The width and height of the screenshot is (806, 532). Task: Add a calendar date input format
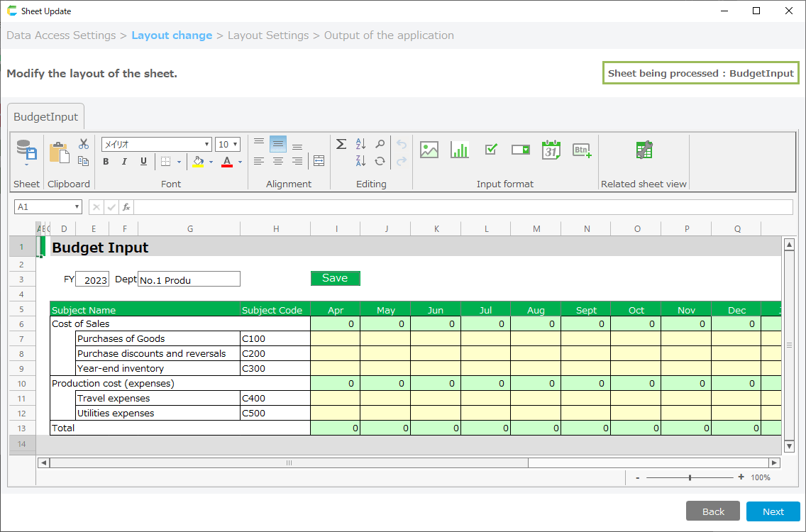tap(551, 150)
